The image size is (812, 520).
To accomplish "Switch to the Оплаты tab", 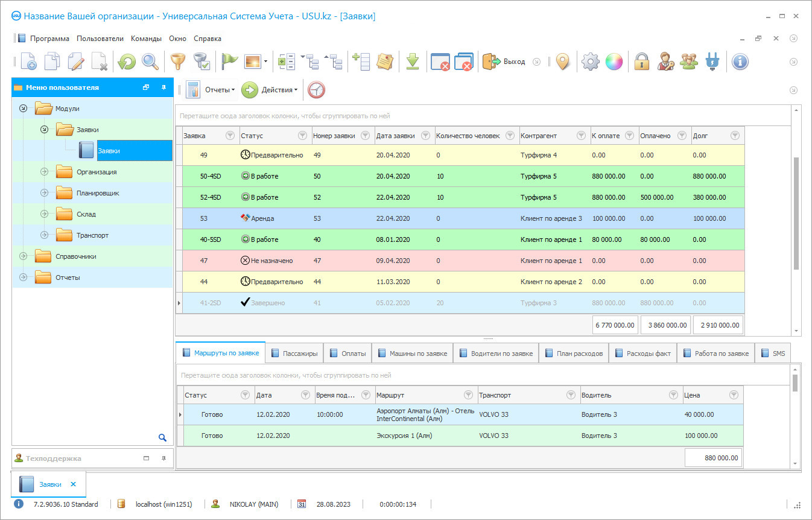I will (x=348, y=354).
